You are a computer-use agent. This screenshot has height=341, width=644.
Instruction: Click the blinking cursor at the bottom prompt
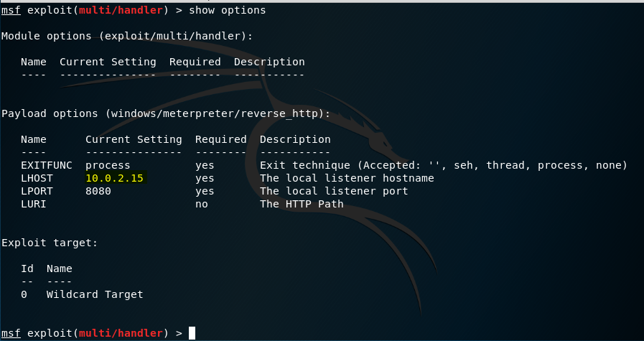click(192, 333)
